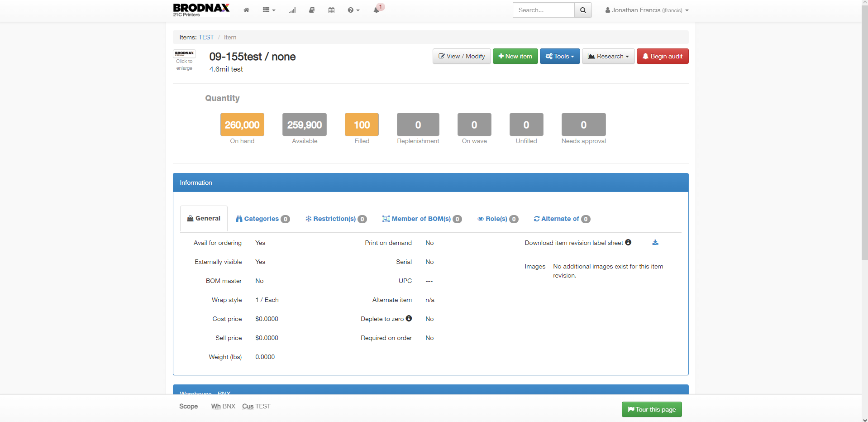Open Jonathan Francis user menu
The width and height of the screenshot is (868, 422).
coord(647,10)
